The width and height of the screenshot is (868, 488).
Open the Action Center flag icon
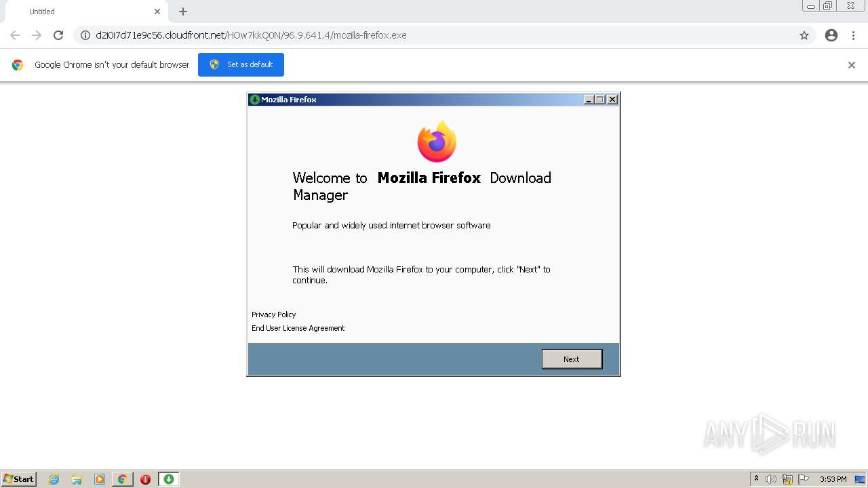point(804,479)
